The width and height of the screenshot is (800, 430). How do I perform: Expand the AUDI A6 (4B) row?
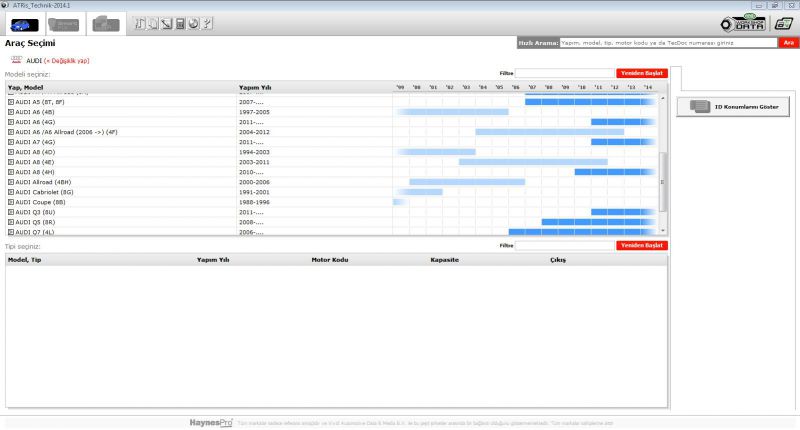click(x=11, y=112)
